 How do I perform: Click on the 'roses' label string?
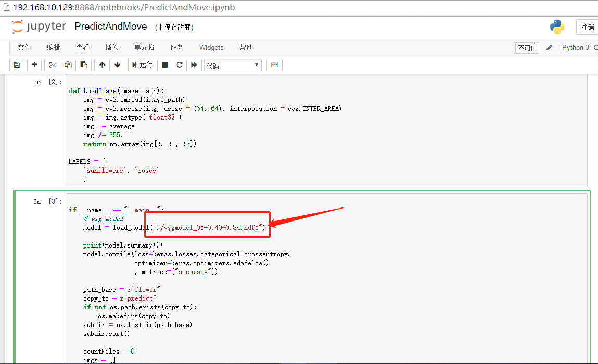point(146,171)
